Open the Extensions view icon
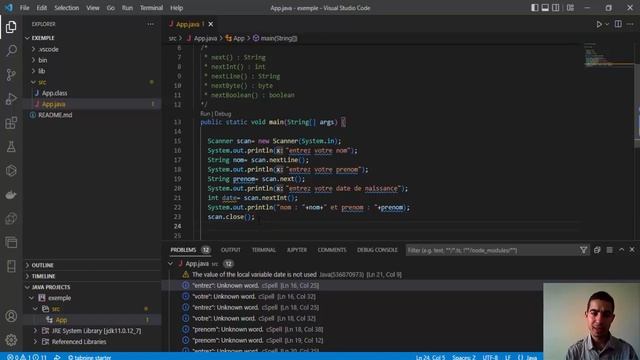This screenshot has height=360, width=640. tap(11, 123)
